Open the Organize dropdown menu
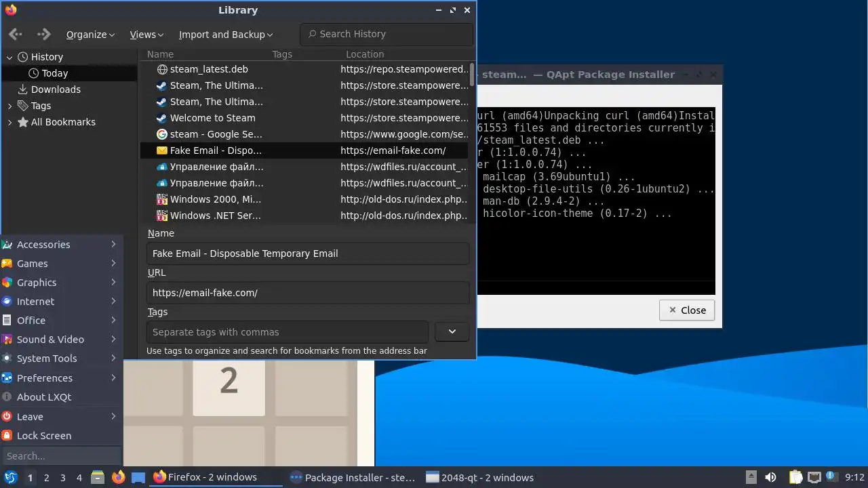Image resolution: width=868 pixels, height=488 pixels. tap(90, 35)
